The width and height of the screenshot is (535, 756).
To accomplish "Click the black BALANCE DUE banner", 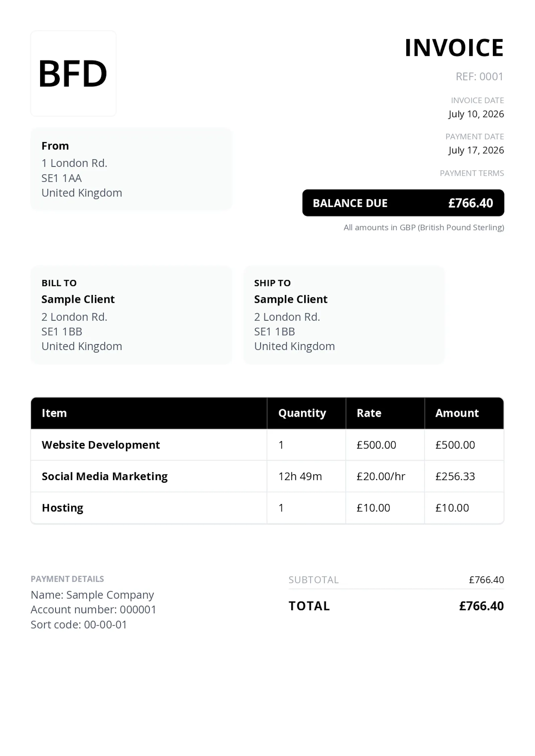I will 403,203.
